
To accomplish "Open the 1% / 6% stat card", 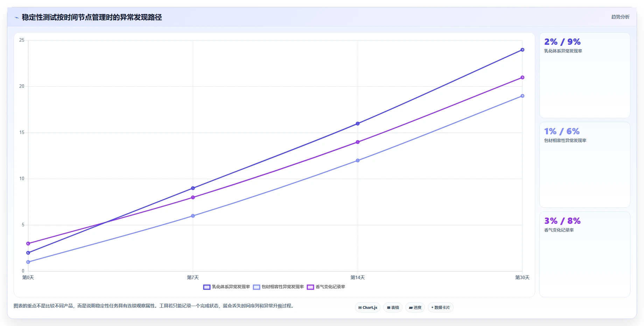I will coord(584,165).
